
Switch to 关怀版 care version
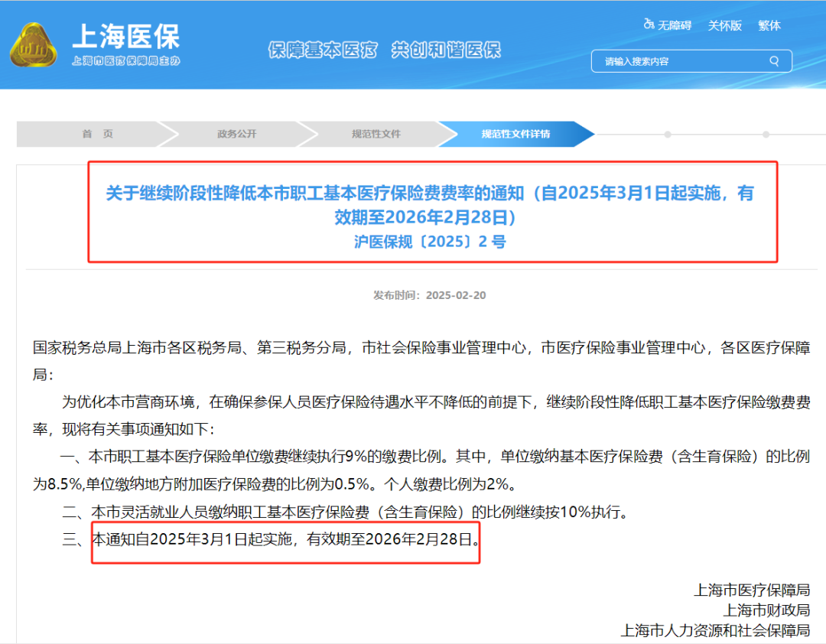point(724,25)
